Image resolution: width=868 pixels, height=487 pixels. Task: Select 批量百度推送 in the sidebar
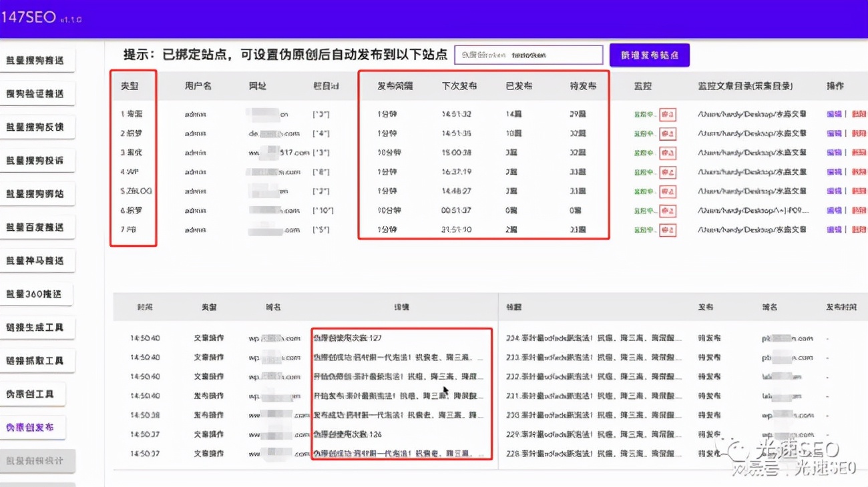click(35, 227)
